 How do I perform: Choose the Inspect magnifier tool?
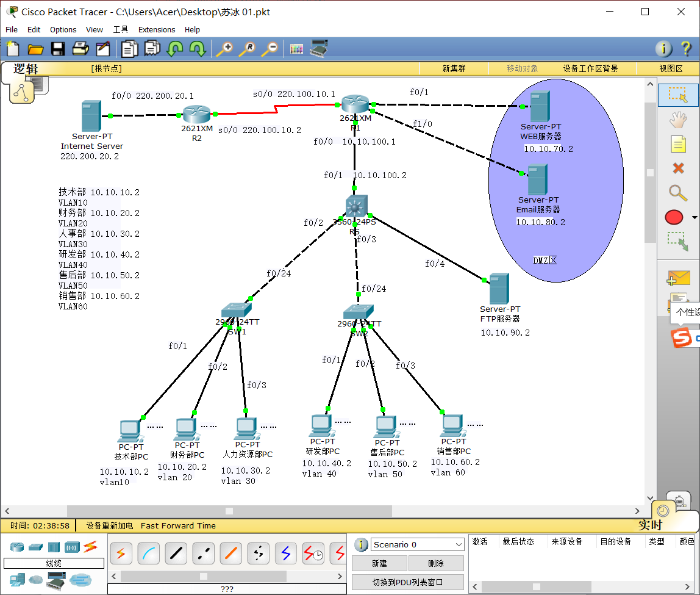coord(678,193)
